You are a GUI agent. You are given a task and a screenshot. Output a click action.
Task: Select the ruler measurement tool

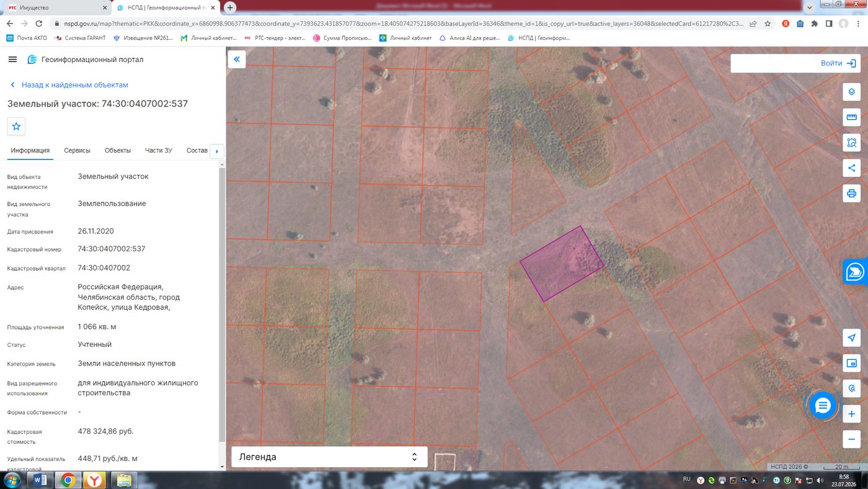pyautogui.click(x=851, y=117)
